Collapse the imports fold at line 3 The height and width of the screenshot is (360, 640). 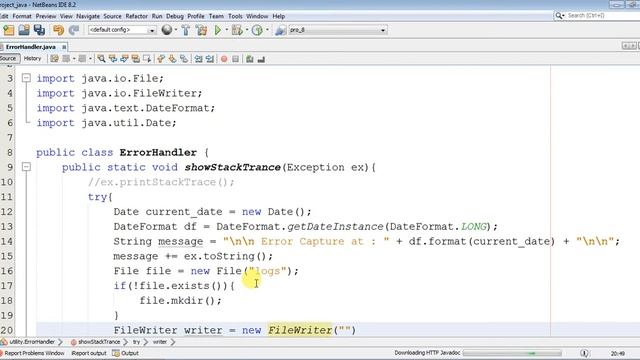pos(26,78)
